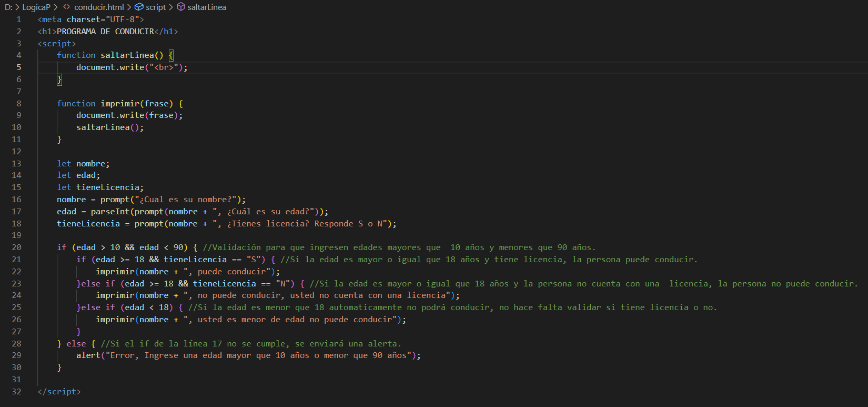Click 'document.write(frase);' on line 9
868x407 pixels.
[129, 115]
